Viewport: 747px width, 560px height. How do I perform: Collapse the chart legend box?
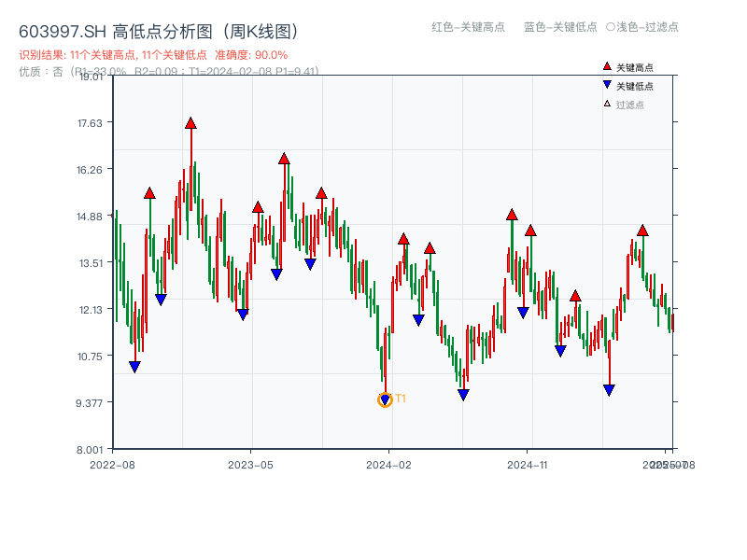click(x=635, y=84)
